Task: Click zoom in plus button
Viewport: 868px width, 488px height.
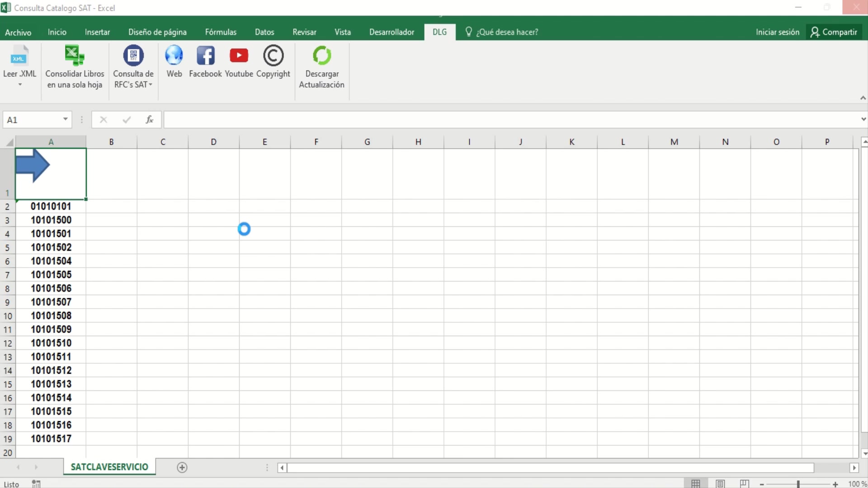Action: pos(835,484)
